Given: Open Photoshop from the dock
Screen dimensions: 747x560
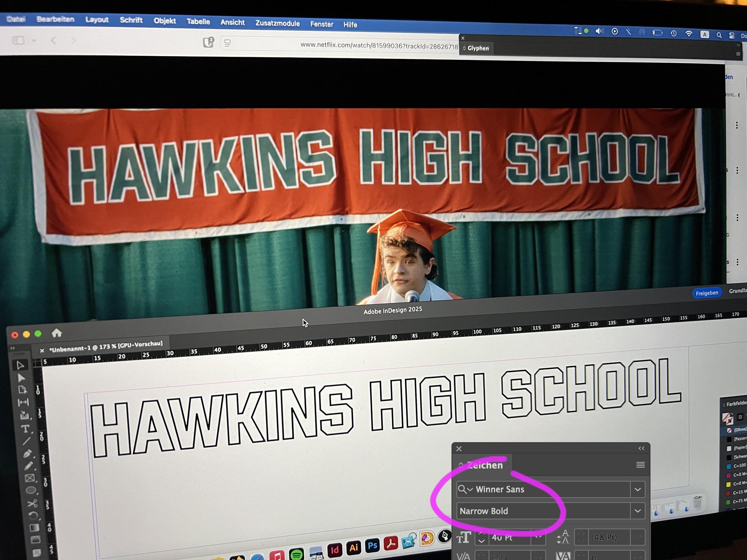Looking at the screenshot, I should tap(372, 546).
